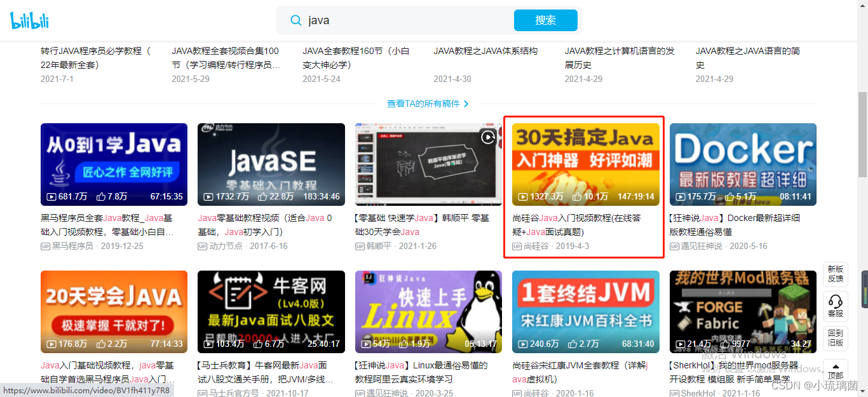Open JAVA教程之JAVA体系结构 title
868x397 pixels.
[x=485, y=51]
